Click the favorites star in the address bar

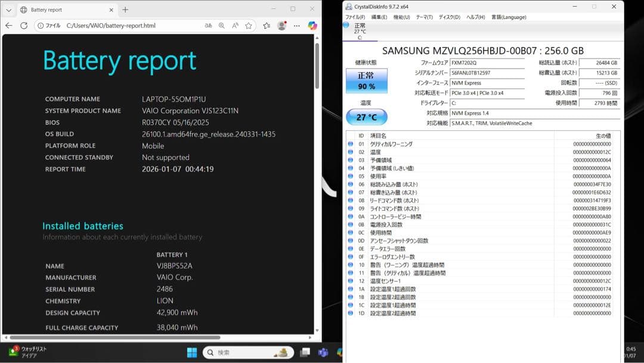pos(249,26)
